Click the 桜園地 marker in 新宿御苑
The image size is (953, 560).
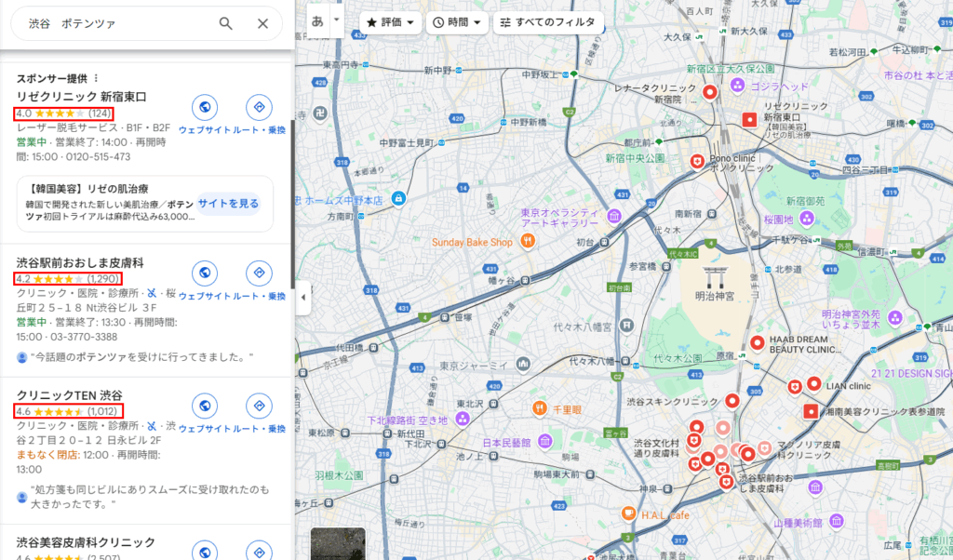(807, 218)
